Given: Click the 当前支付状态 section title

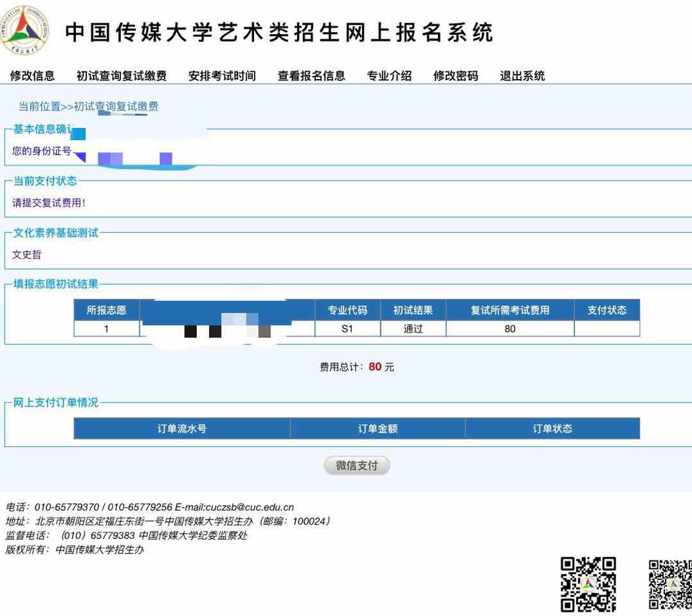Looking at the screenshot, I should (x=45, y=181).
